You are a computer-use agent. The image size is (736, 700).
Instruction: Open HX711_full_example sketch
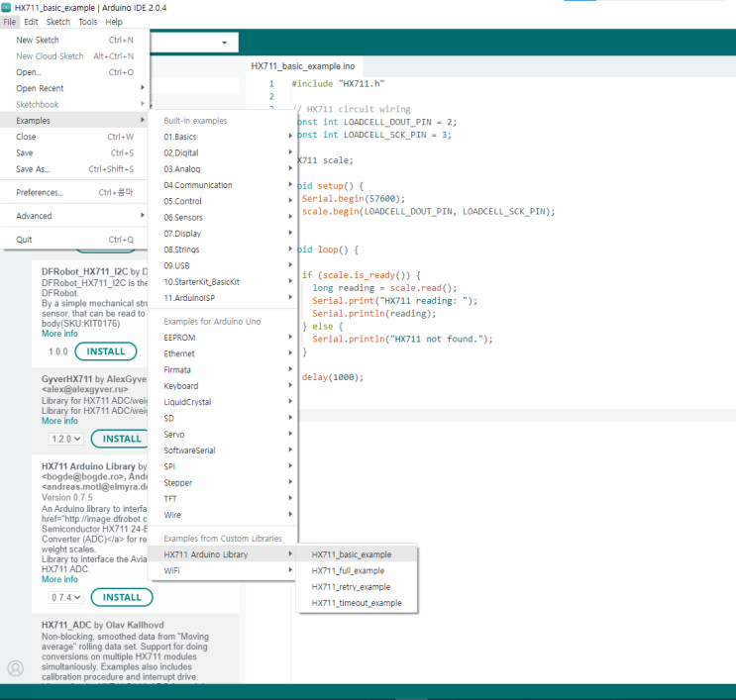(357, 570)
